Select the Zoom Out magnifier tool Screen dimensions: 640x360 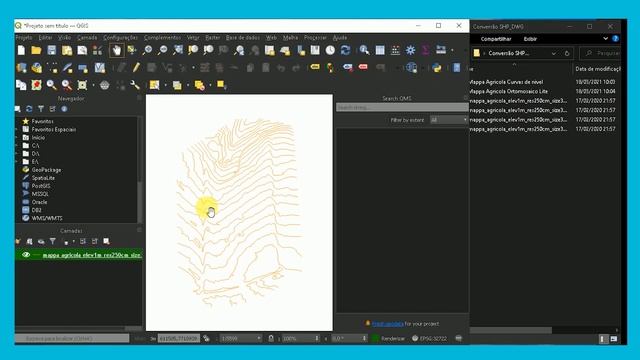162,50
